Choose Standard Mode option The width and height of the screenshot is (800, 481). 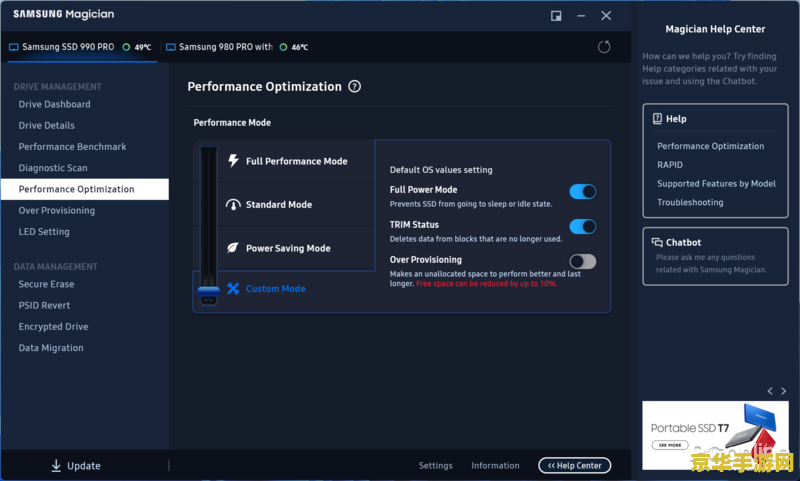[x=296, y=205]
